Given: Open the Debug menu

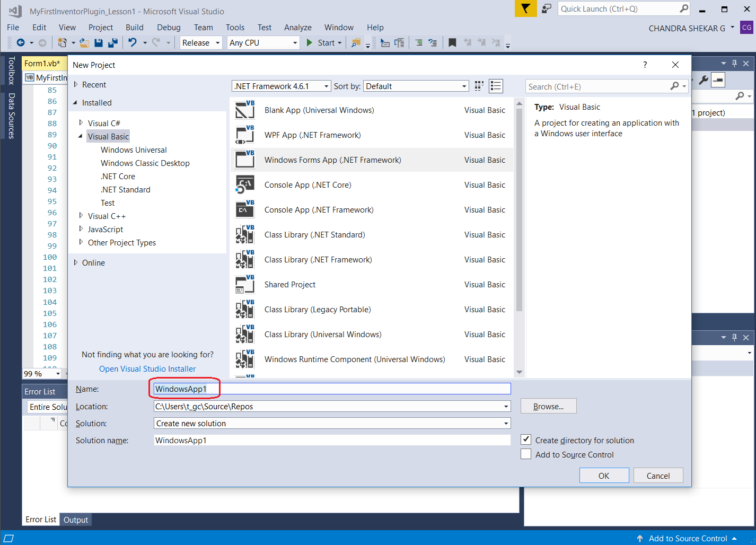Looking at the screenshot, I should (x=169, y=27).
